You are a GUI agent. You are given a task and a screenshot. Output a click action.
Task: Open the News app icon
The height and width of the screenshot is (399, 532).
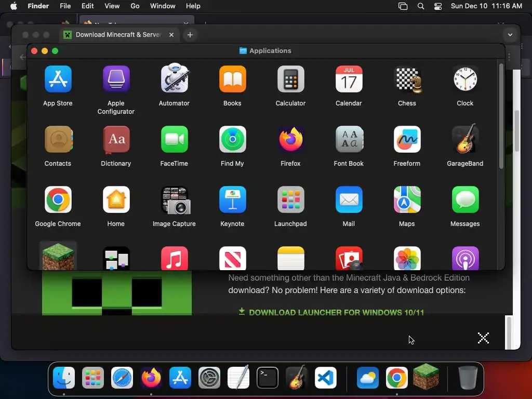[232, 258]
